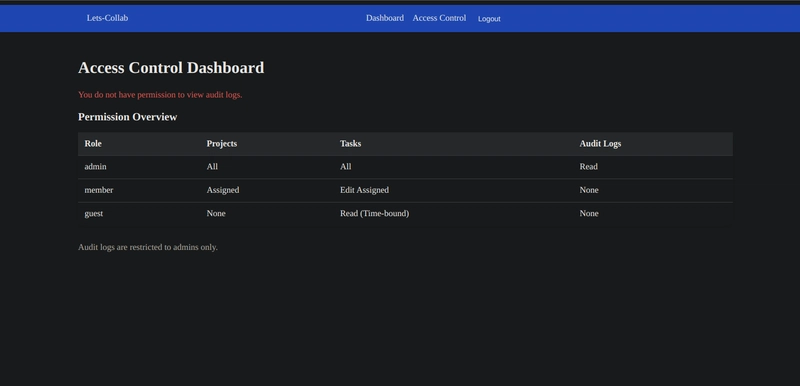
Task: Click the audit logs restricted note
Action: [148, 247]
